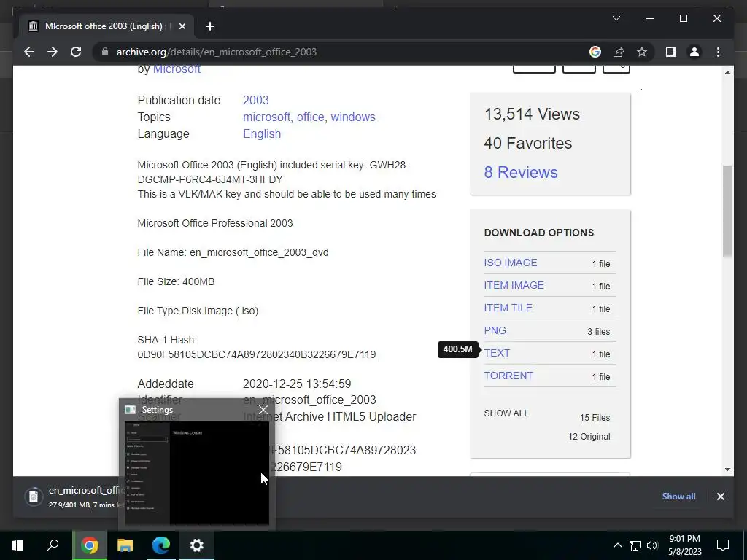
Task: Open the downloading en_microsoft_office file item
Action: pyautogui.click(x=71, y=497)
